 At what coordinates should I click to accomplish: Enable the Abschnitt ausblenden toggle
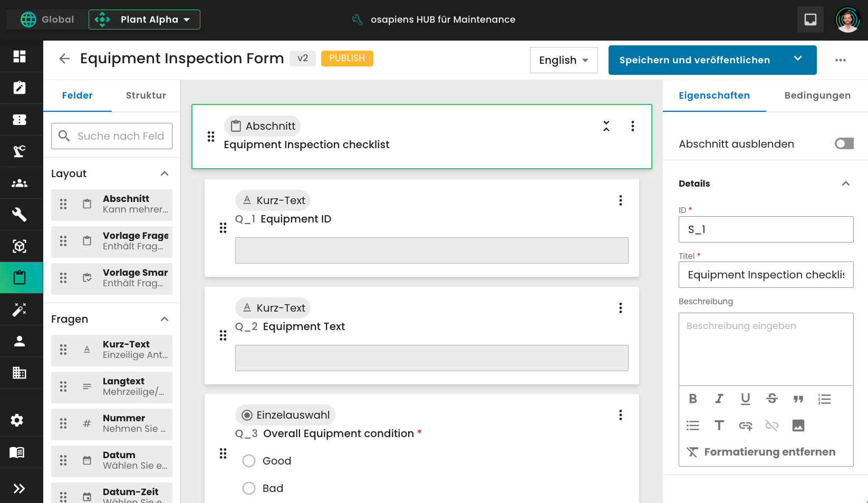[844, 143]
